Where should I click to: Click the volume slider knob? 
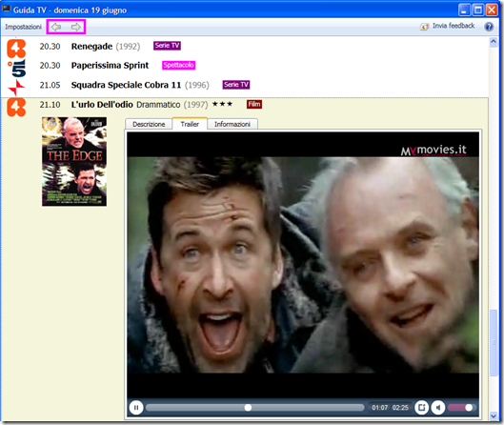tap(469, 408)
